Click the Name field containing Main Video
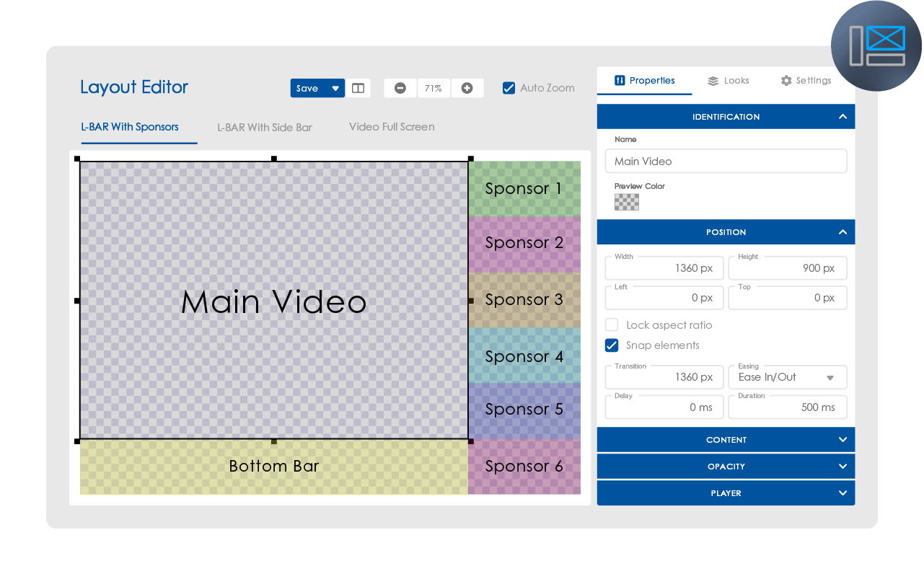Viewport: 924px width, 574px height. [x=726, y=160]
